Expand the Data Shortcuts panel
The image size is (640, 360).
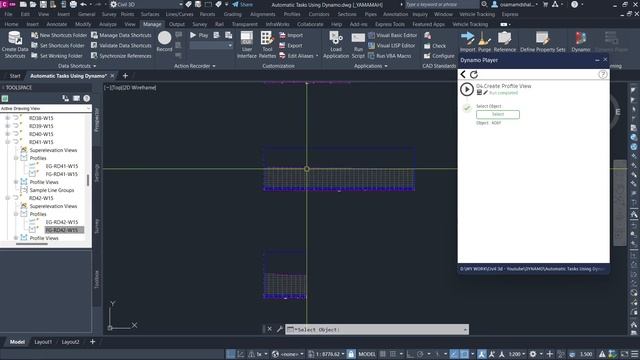(77, 66)
